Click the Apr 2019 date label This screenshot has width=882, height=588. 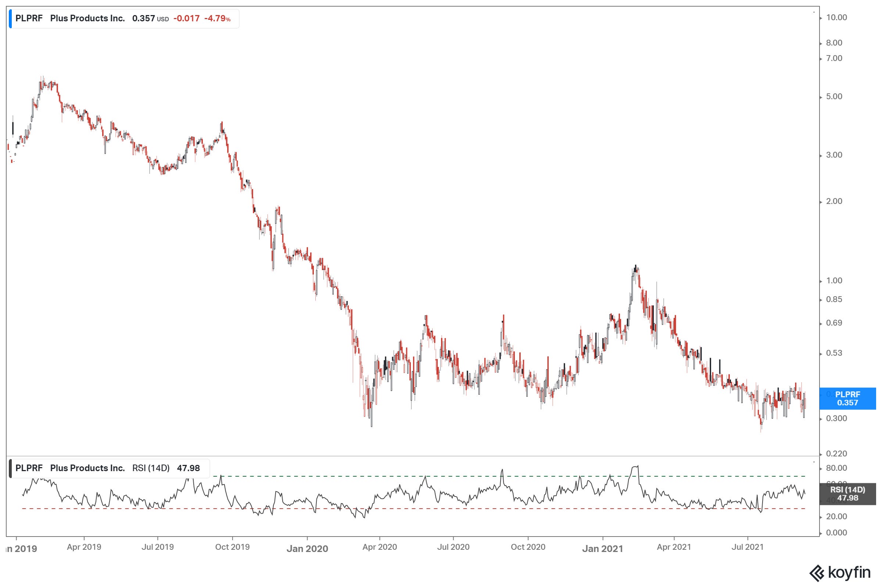[x=84, y=547]
